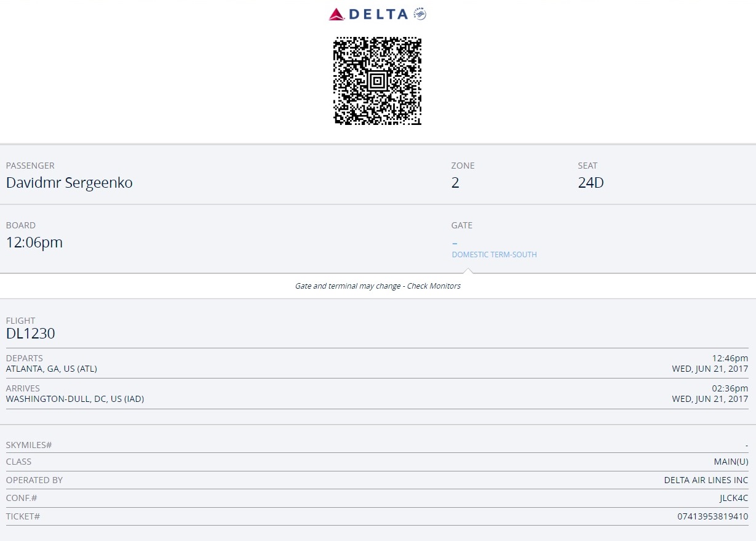Viewport: 756px width, 541px height.
Task: Click the DOMESTIC TERM-SOUTH terminal link
Action: coord(494,255)
